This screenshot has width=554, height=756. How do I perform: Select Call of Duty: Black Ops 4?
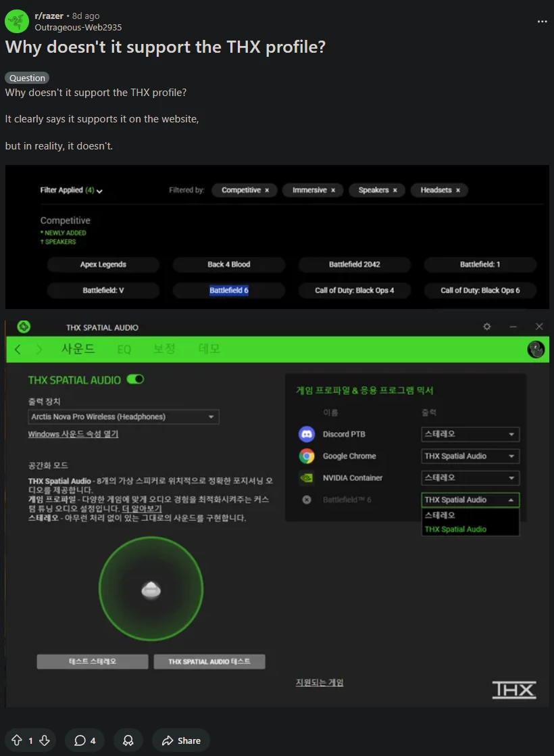[x=355, y=290]
